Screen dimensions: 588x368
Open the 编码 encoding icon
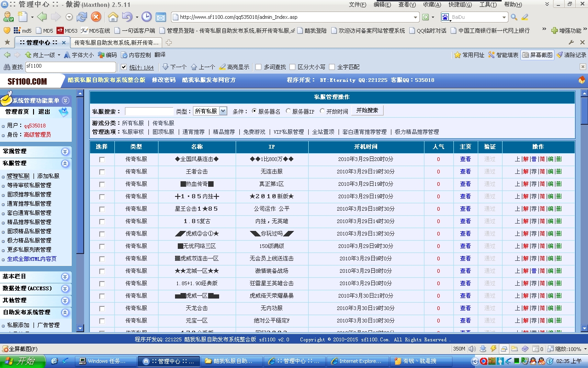[x=101, y=55]
